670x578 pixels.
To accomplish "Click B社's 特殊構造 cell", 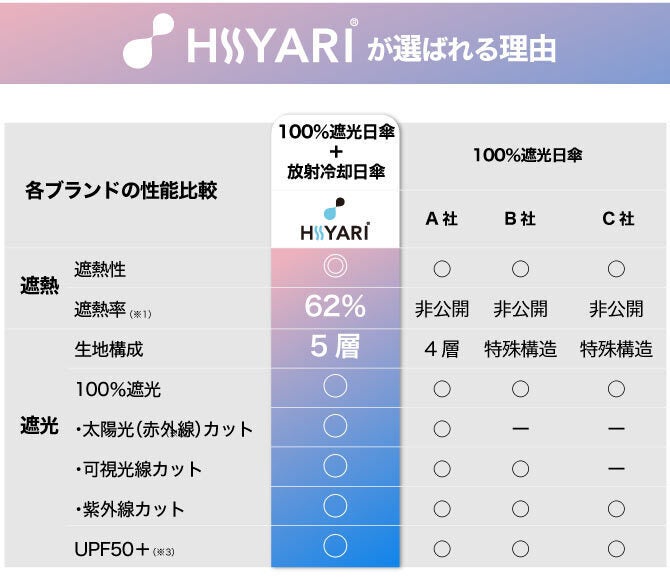I will (x=520, y=349).
